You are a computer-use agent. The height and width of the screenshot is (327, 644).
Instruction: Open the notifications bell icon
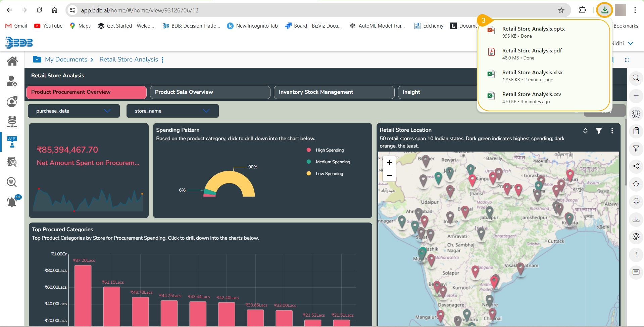(12, 202)
